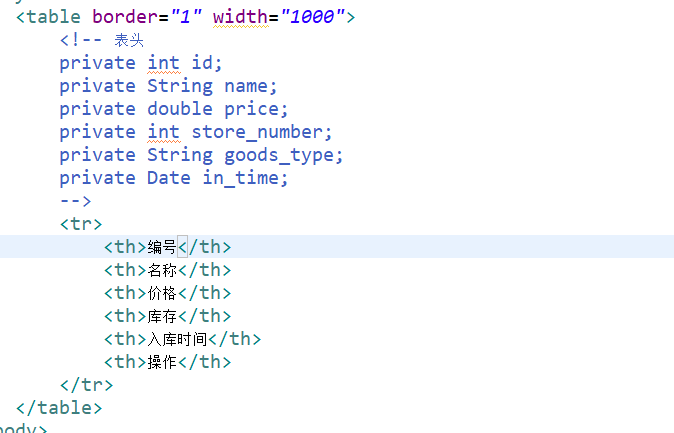Click the line 'private int store_number;'
The image size is (674, 433).
[x=196, y=132]
